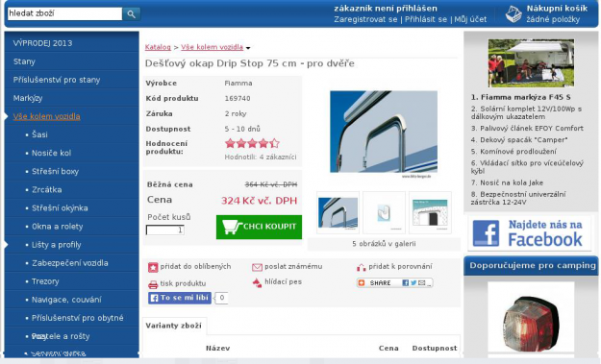Click Nákupní košík header text
The width and height of the screenshot is (601, 364).
point(557,9)
